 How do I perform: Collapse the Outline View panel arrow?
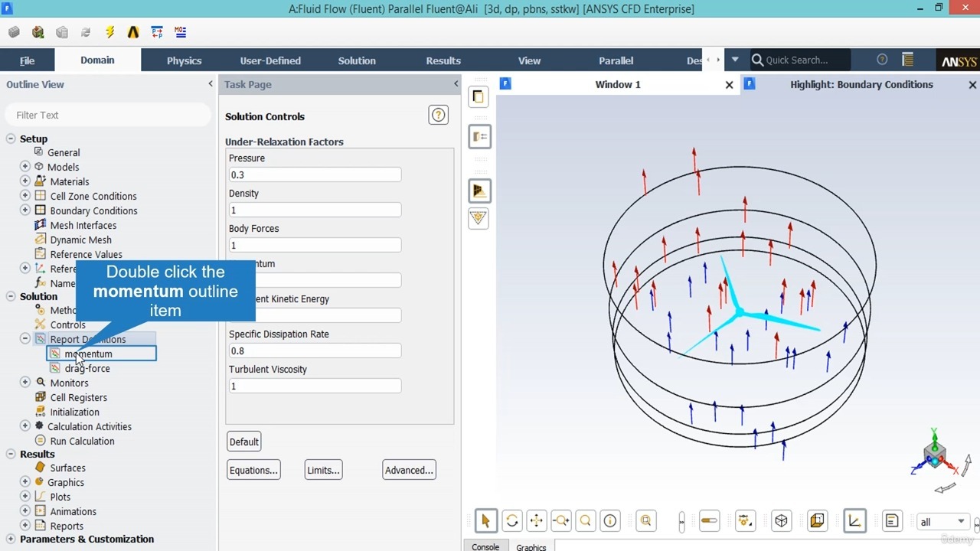point(211,84)
